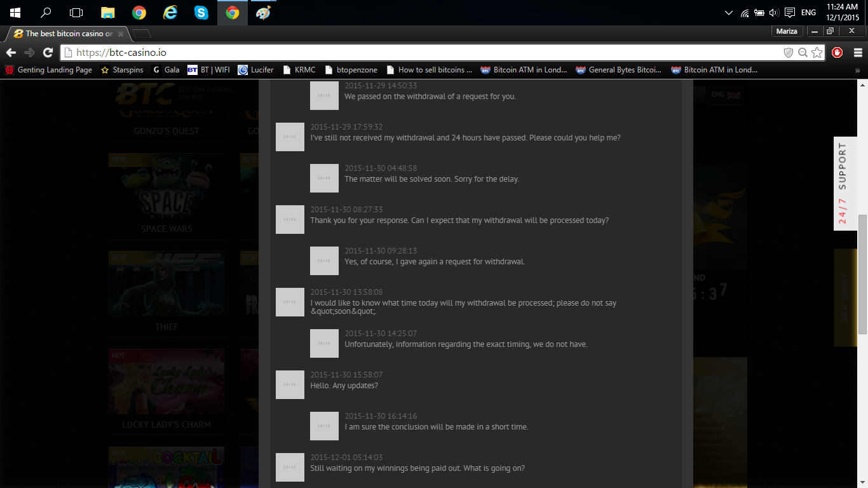Reload the btc-casino.io page
This screenshot has width=868, height=488.
tap(48, 53)
